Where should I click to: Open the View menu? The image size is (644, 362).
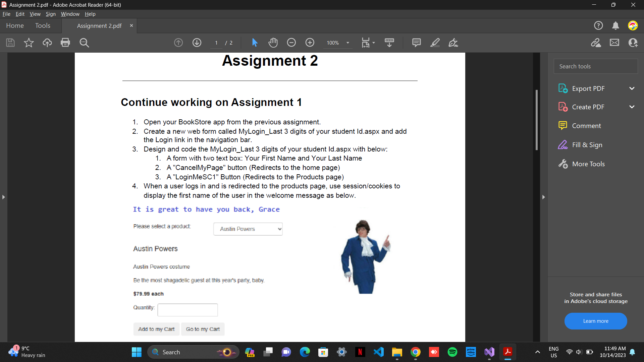click(35, 14)
